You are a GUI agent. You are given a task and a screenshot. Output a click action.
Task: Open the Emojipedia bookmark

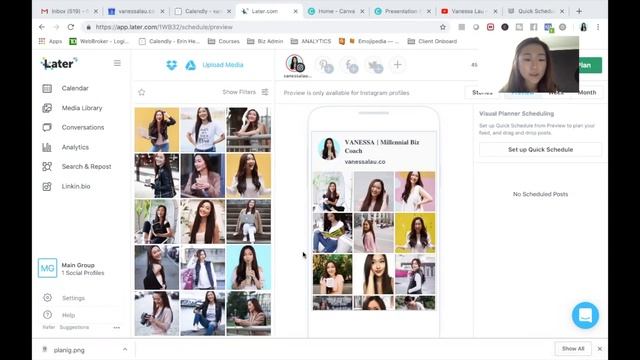coord(369,41)
